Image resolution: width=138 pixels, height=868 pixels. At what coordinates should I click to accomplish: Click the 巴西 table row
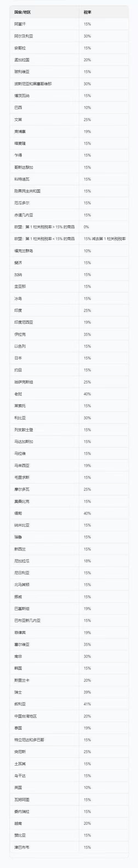pos(69,108)
